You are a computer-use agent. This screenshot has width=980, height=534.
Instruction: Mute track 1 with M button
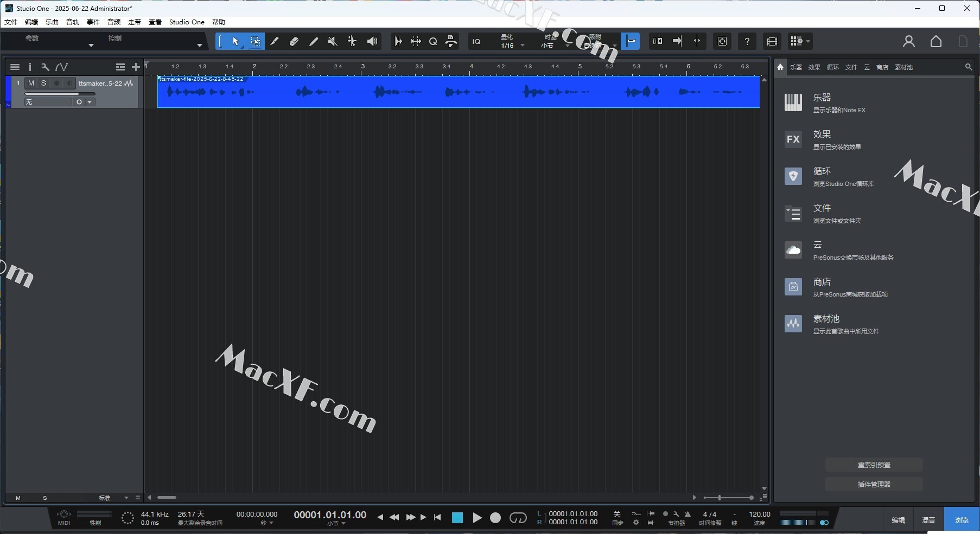coord(31,83)
